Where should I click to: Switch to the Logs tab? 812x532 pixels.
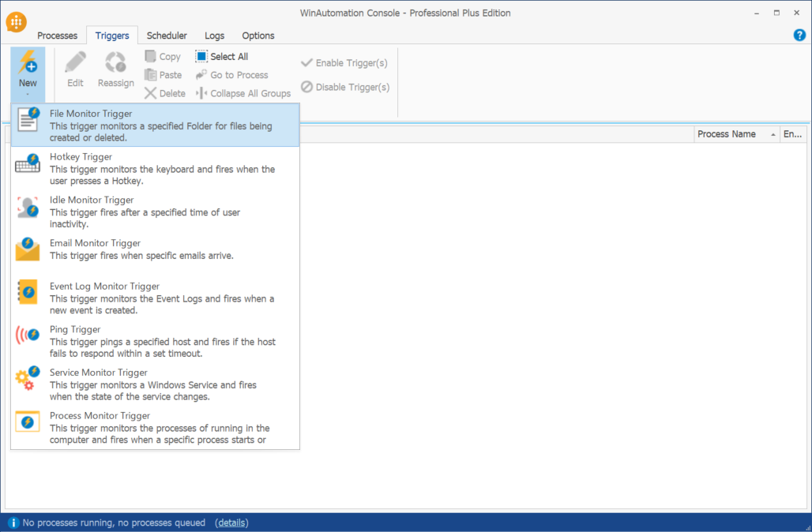[x=214, y=36]
